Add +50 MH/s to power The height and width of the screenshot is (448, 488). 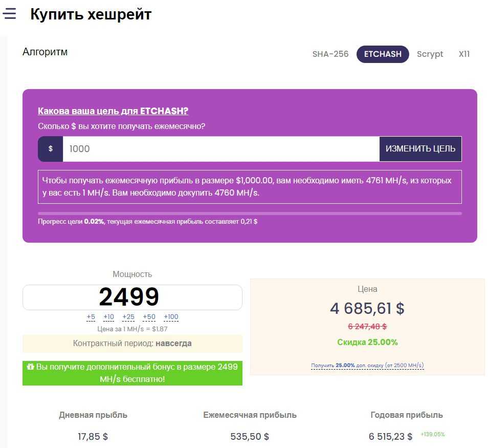149,317
